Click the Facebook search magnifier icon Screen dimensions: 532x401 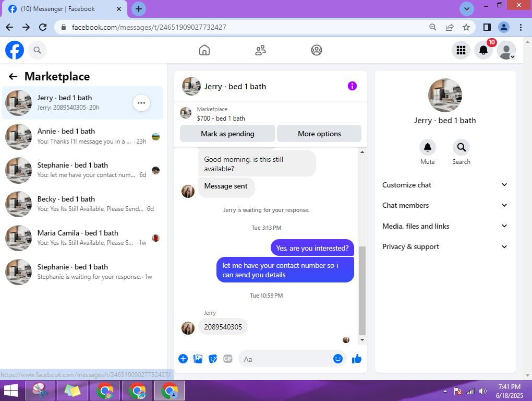pos(38,50)
